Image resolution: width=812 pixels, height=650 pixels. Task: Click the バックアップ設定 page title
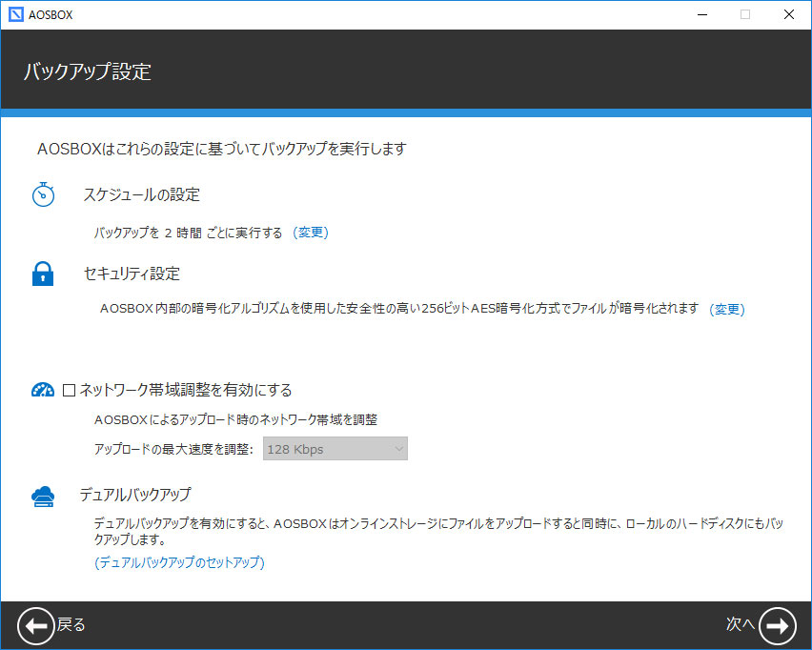87,71
